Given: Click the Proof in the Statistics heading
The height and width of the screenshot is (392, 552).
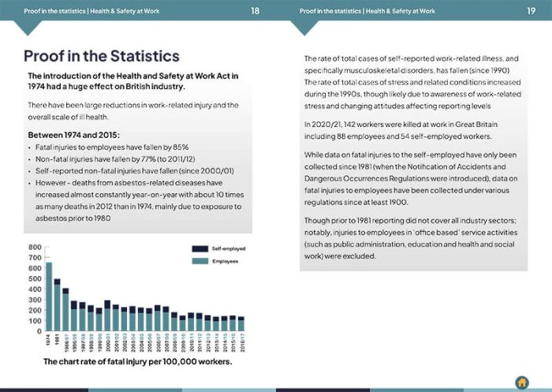Looking at the screenshot, I should tap(102, 56).
